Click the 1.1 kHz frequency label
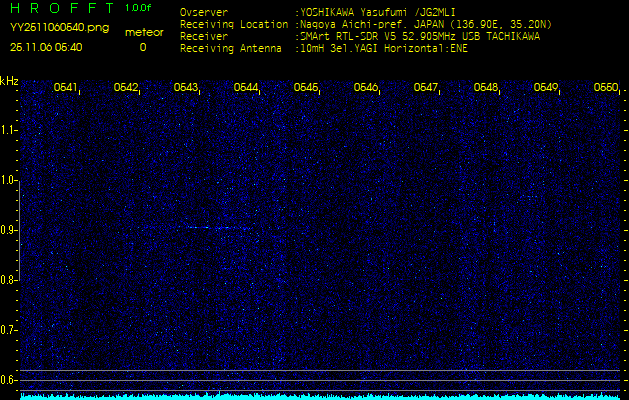 tap(9, 130)
